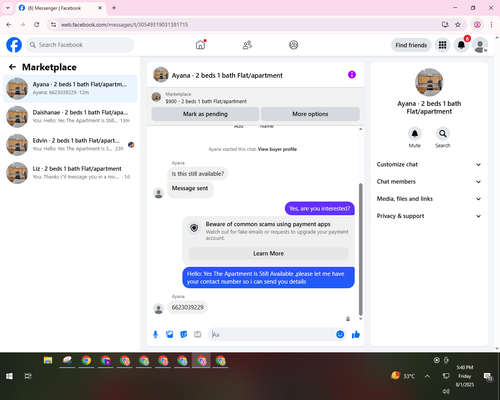The height and width of the screenshot is (400, 500).
Task: Click the 'Is this still available?' message
Action: click(x=198, y=174)
